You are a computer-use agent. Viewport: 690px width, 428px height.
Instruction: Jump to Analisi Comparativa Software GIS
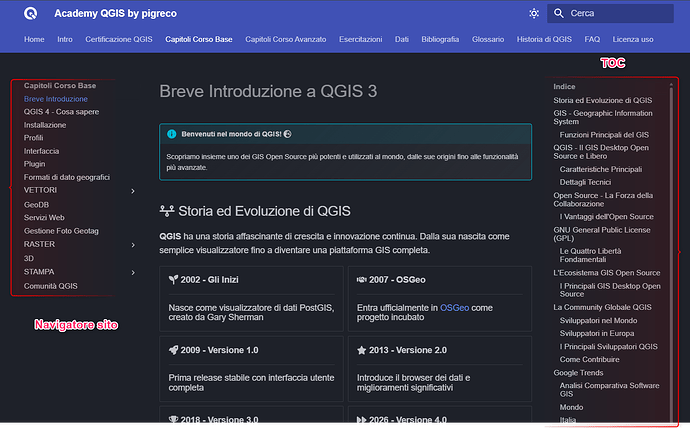(609, 390)
